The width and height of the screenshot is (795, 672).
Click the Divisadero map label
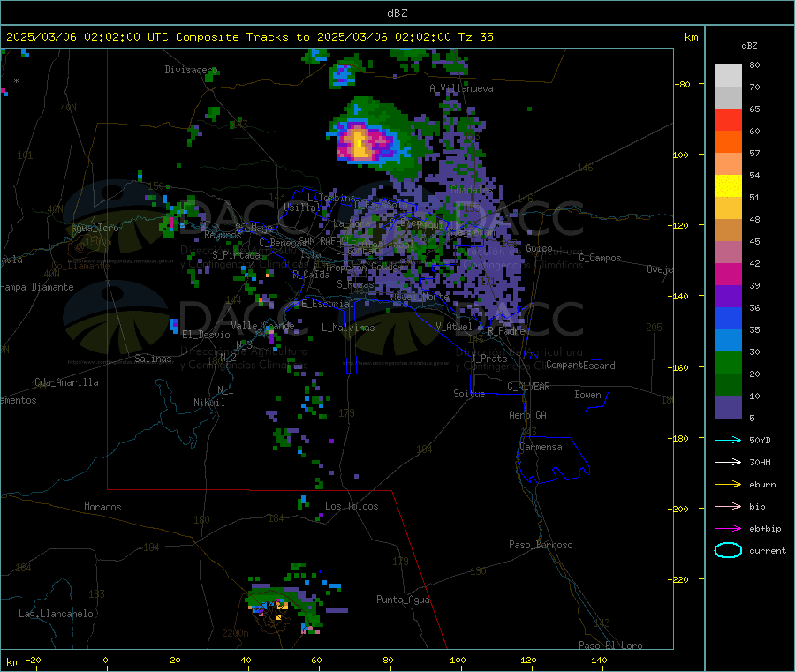point(191,70)
